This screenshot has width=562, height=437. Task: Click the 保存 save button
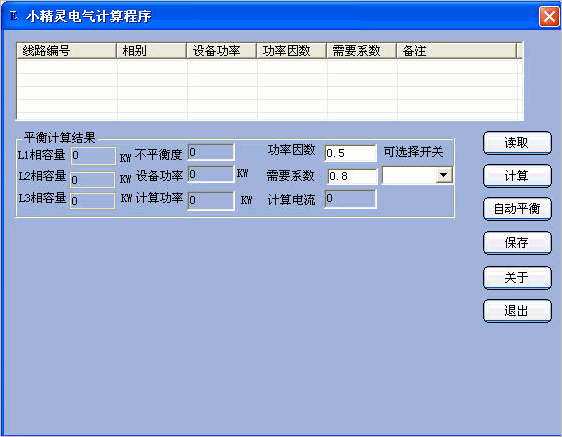tap(517, 243)
